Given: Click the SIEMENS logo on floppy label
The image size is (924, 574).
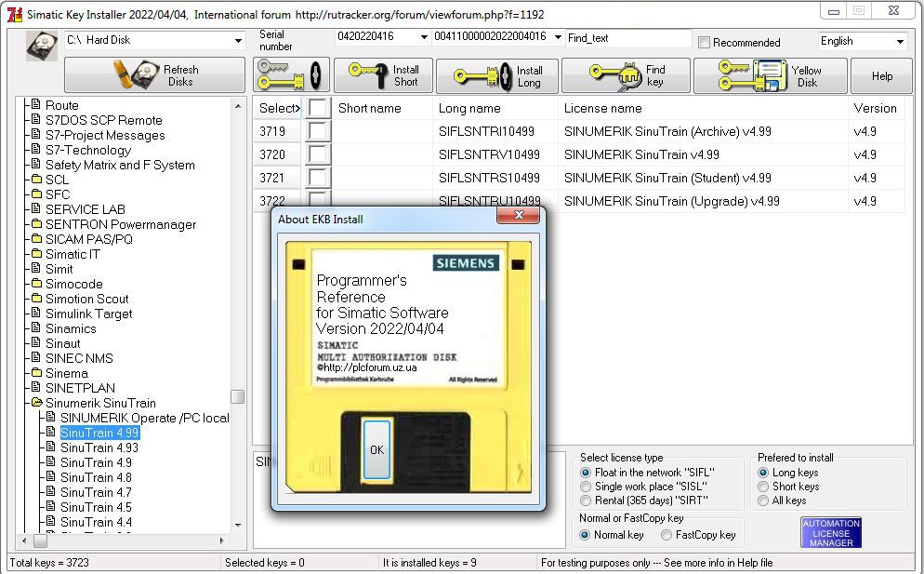Looking at the screenshot, I should pos(466,263).
